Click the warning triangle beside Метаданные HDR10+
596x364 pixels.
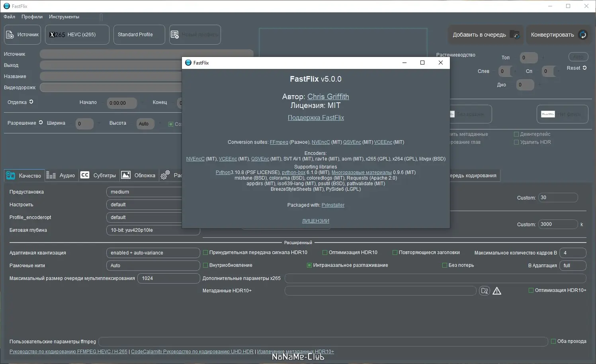click(497, 291)
